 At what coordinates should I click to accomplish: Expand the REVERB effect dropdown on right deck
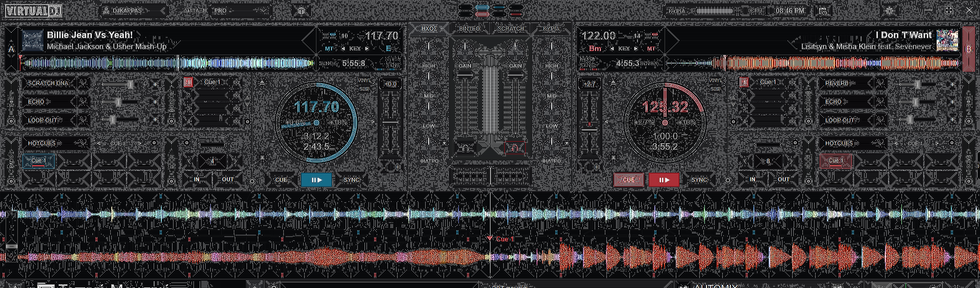pyautogui.click(x=880, y=83)
